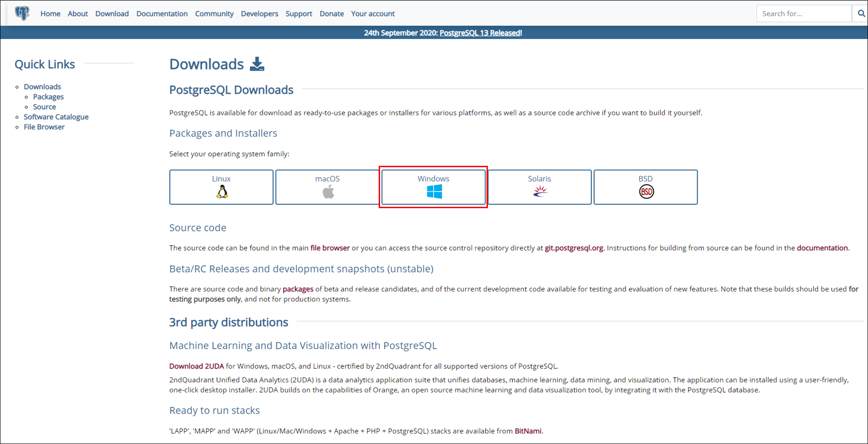
Task: Open Your account in navigation
Action: (373, 14)
